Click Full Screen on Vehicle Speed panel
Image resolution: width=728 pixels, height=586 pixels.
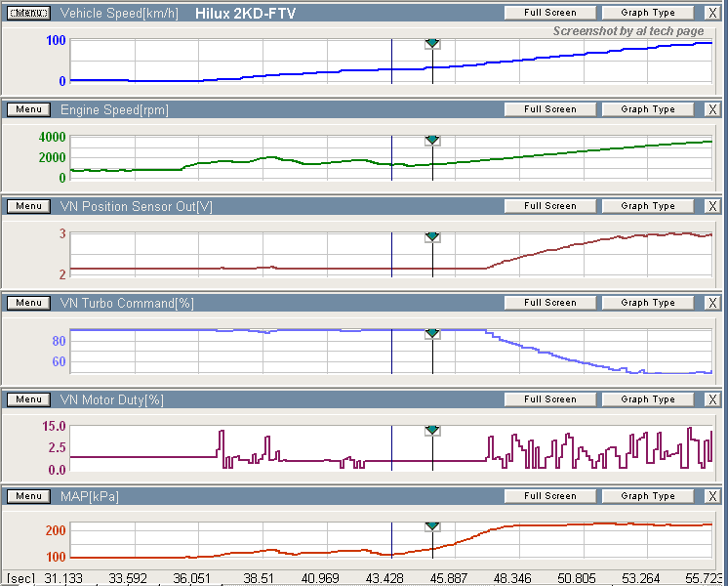549,13
